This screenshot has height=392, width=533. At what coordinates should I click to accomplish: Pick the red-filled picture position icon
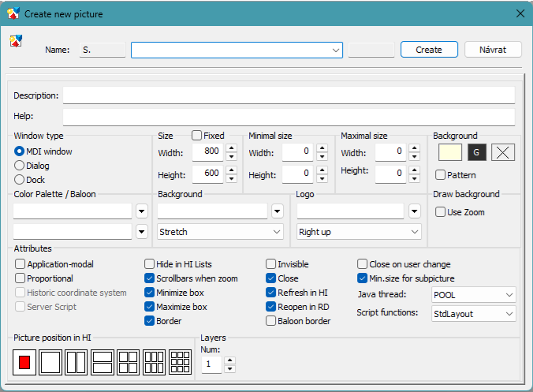[24, 363]
